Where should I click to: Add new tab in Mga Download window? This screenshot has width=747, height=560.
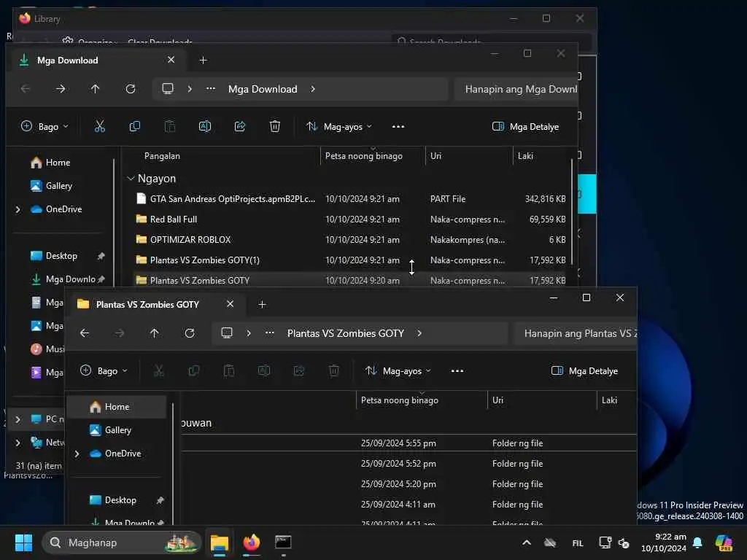point(204,61)
